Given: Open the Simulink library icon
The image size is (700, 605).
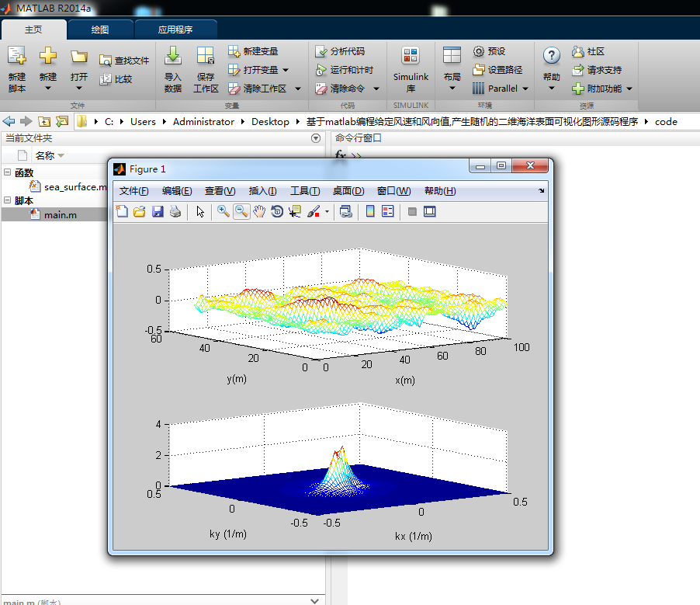Looking at the screenshot, I should pyautogui.click(x=411, y=56).
